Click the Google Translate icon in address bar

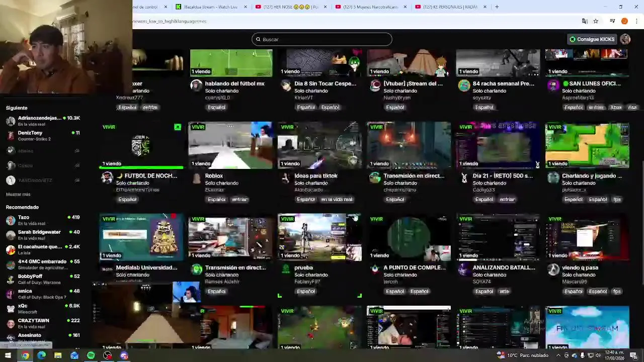pos(585,21)
